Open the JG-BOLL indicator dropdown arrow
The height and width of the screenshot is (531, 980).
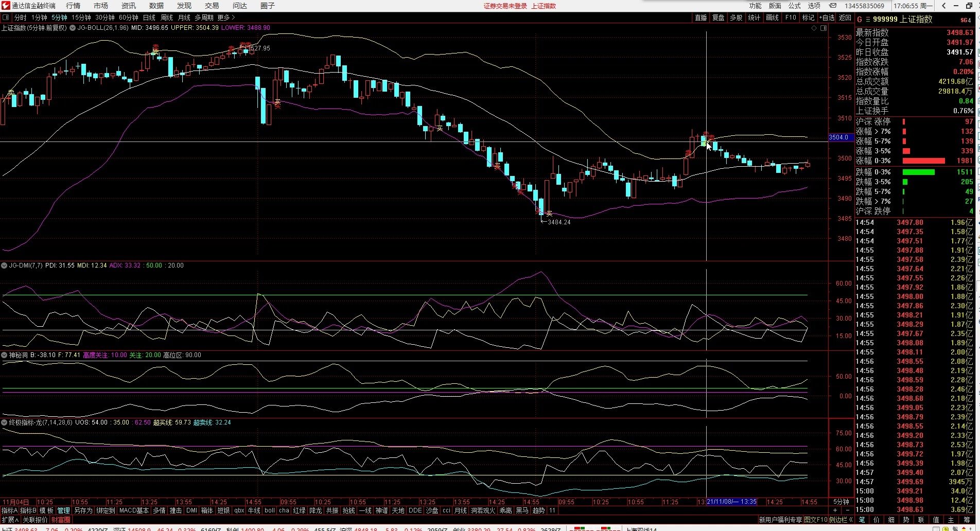[73, 28]
